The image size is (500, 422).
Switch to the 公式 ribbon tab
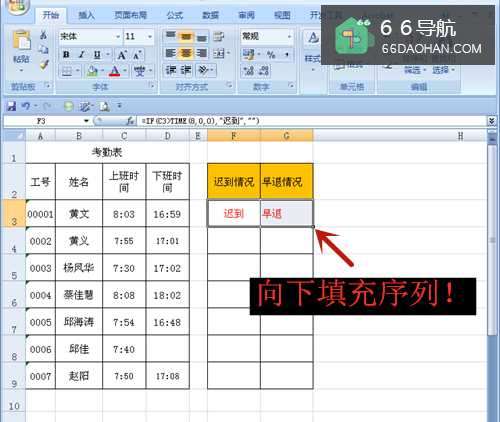(x=175, y=15)
